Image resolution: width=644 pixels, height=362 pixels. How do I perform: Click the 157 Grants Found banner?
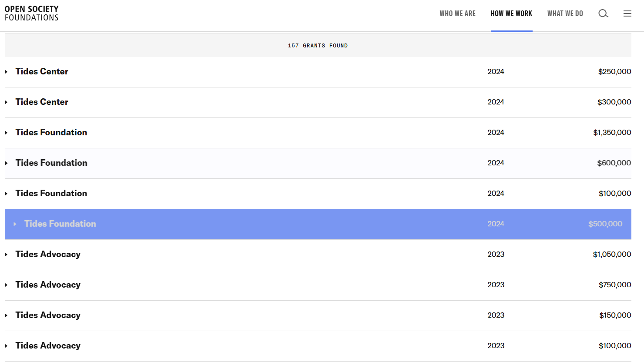point(318,46)
